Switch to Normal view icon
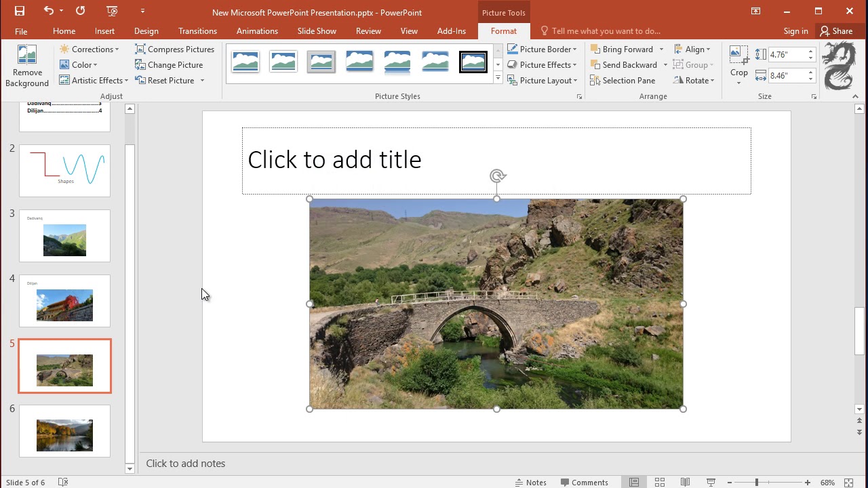Viewport: 868px width, 488px height. [634, 483]
